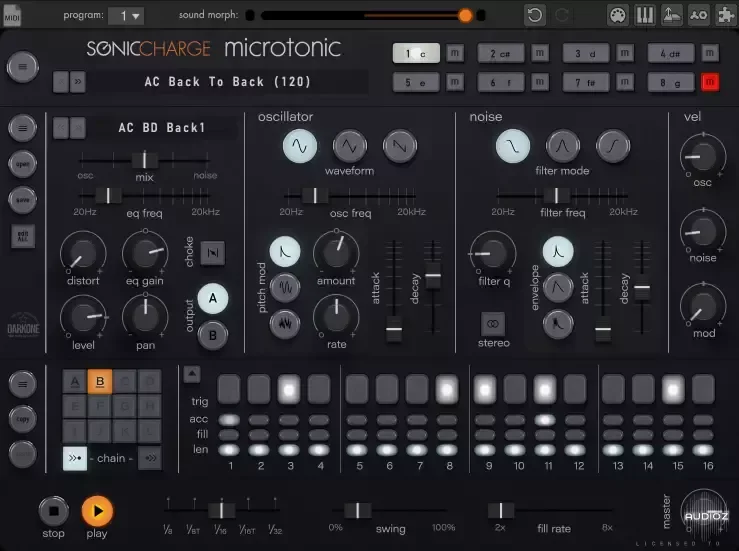Viewport: 739px width, 551px height.
Task: Open the global menu button beside logo
Action: pyautogui.click(x=22, y=67)
